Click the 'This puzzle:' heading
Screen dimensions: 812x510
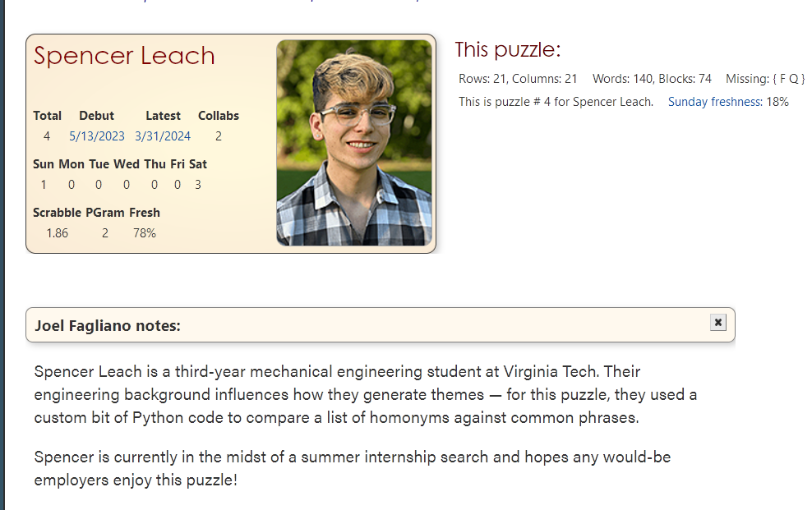(x=507, y=50)
